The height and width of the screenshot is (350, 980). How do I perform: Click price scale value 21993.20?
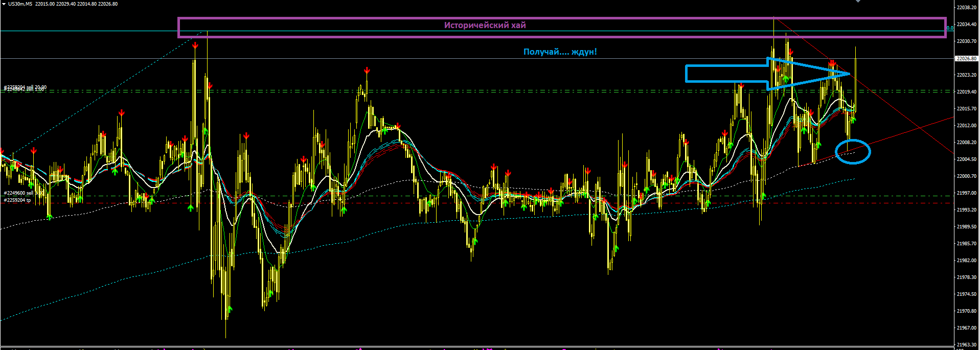(x=966, y=209)
